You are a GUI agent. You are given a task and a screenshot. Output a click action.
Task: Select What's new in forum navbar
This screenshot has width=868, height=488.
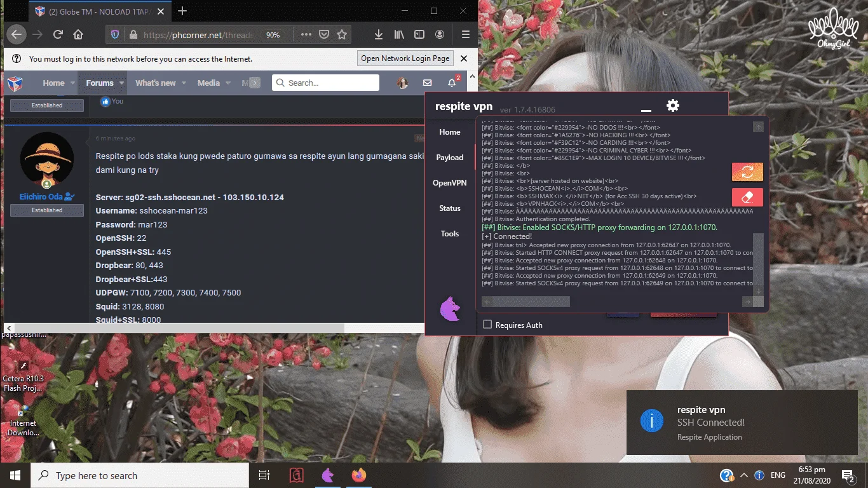(x=156, y=83)
